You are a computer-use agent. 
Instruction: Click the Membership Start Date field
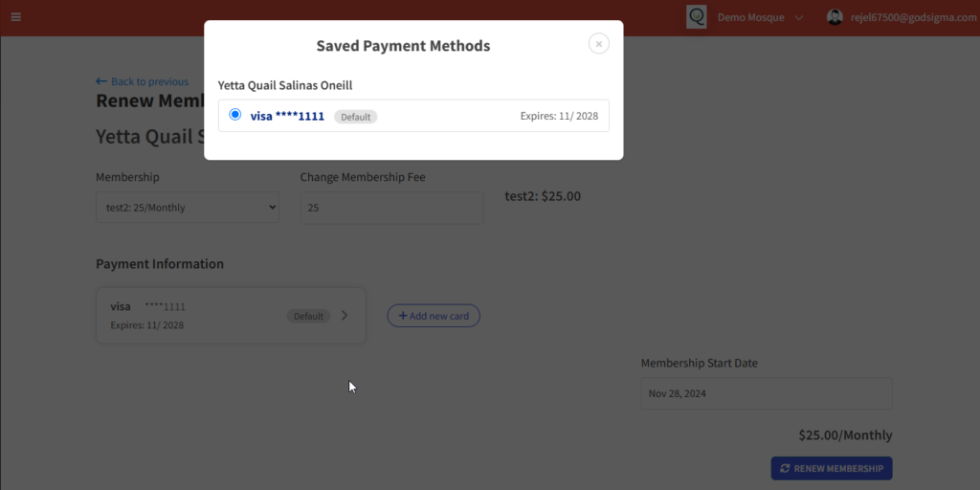(766, 393)
